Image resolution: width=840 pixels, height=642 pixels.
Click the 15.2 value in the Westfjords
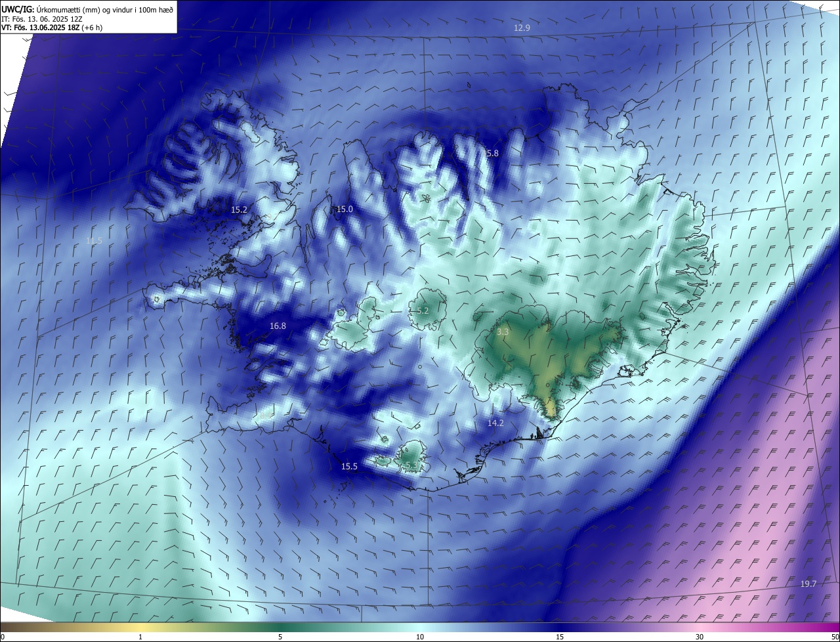239,210
